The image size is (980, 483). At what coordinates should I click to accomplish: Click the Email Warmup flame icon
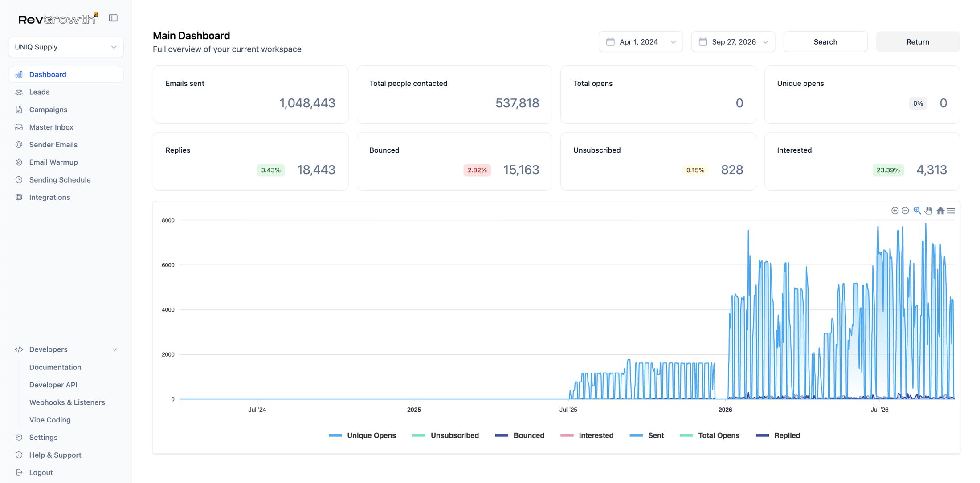pos(19,162)
